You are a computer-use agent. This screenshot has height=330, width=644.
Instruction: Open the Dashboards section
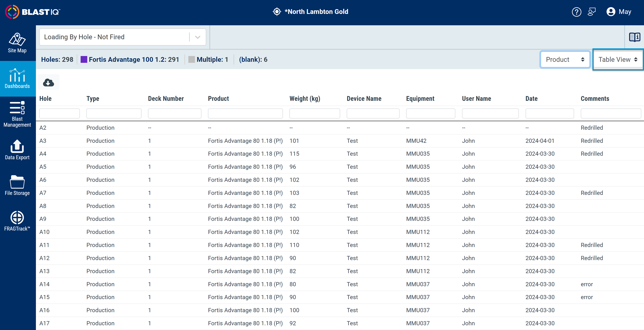pos(17,78)
